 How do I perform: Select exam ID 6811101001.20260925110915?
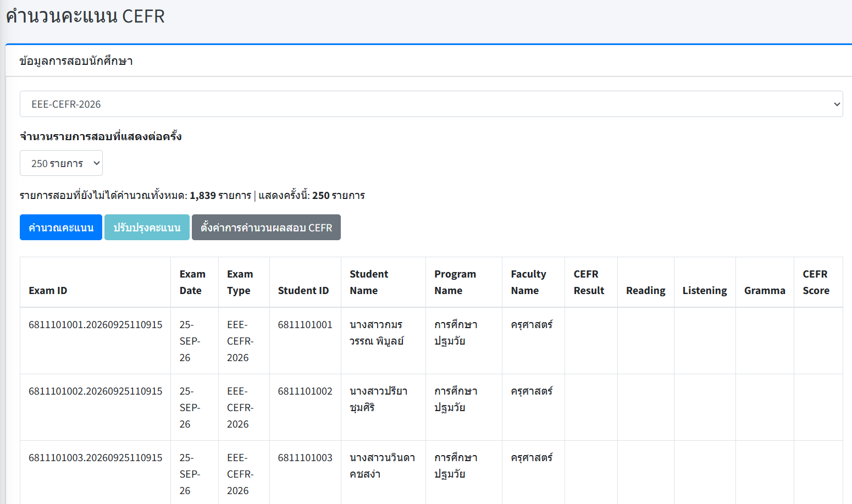96,325
